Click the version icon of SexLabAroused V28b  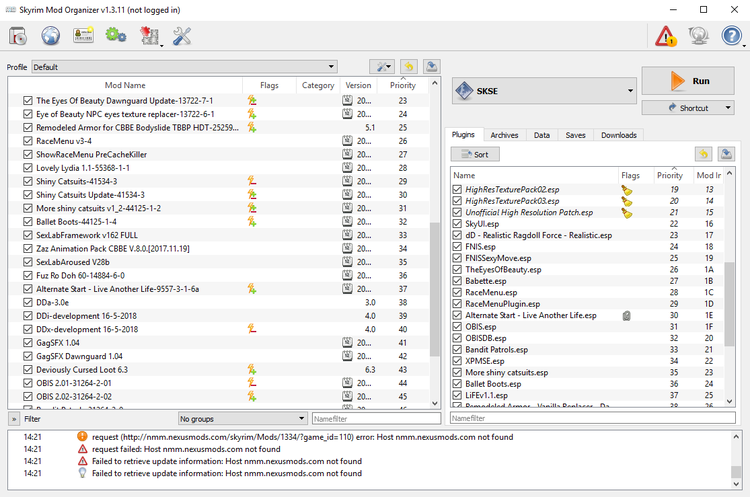(x=347, y=262)
